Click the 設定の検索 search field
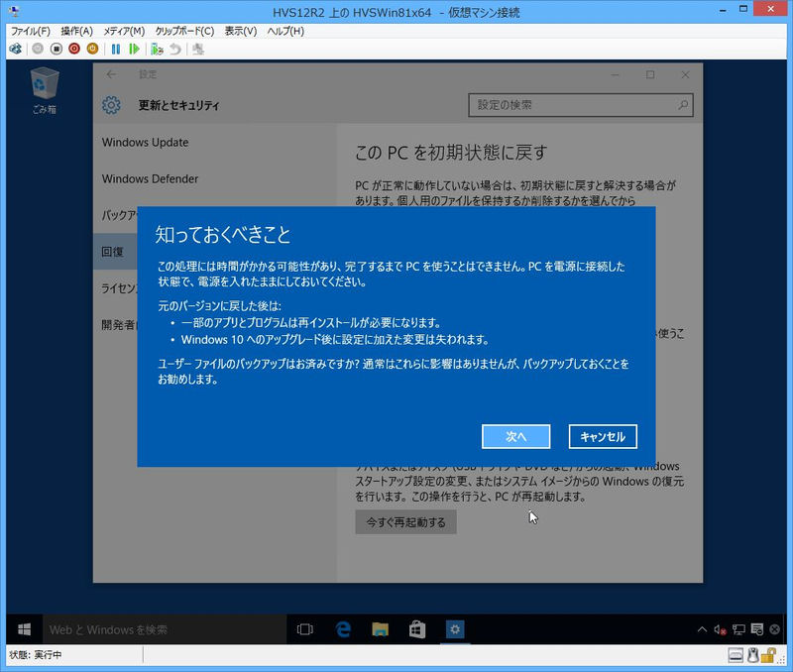Viewport: 793px width, 672px height. click(581, 105)
